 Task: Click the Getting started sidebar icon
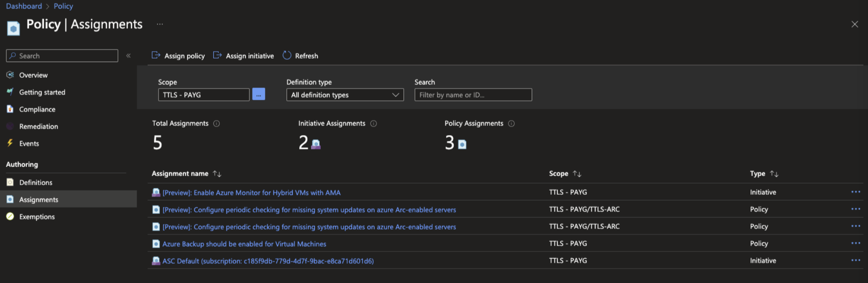(x=10, y=92)
